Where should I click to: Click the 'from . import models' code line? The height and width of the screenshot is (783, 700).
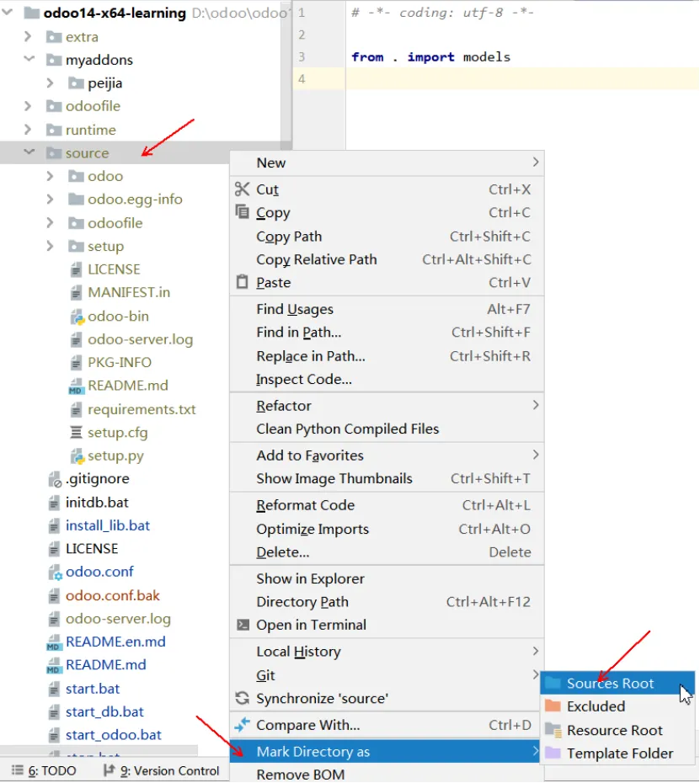[x=430, y=57]
